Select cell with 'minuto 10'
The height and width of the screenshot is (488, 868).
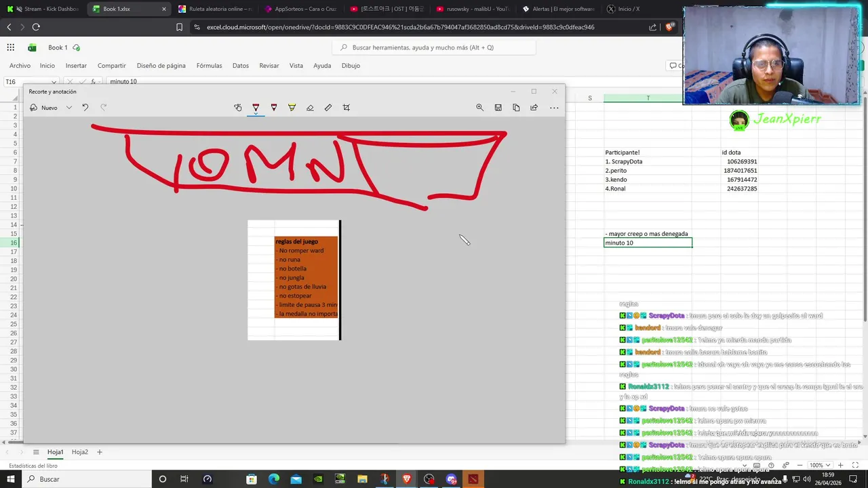[x=648, y=243]
